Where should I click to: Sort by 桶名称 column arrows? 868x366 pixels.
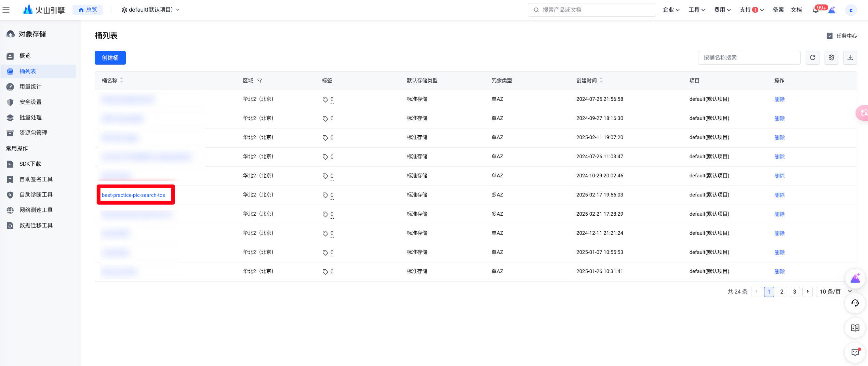[x=121, y=80]
